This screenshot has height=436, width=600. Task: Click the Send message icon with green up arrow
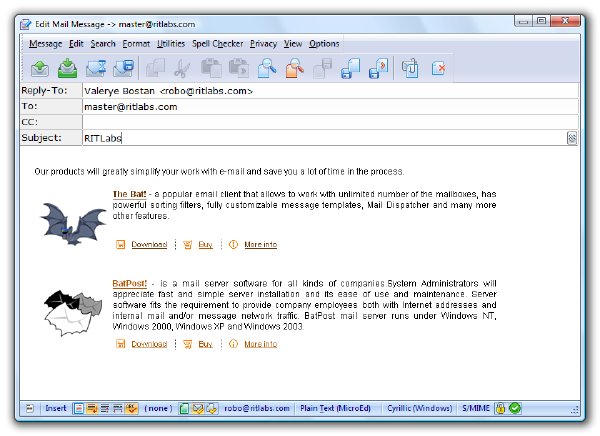pyautogui.click(x=40, y=68)
